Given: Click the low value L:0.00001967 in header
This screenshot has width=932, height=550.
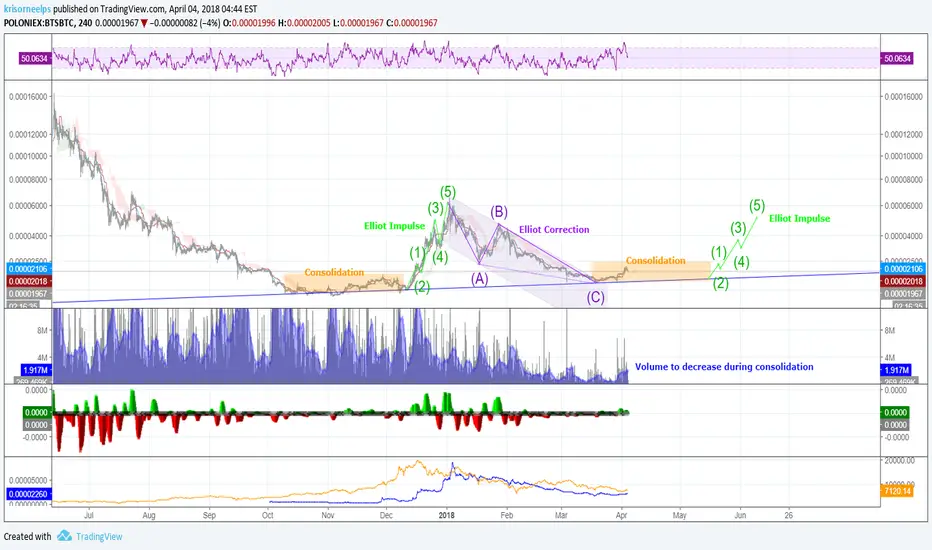Looking at the screenshot, I should point(358,23).
